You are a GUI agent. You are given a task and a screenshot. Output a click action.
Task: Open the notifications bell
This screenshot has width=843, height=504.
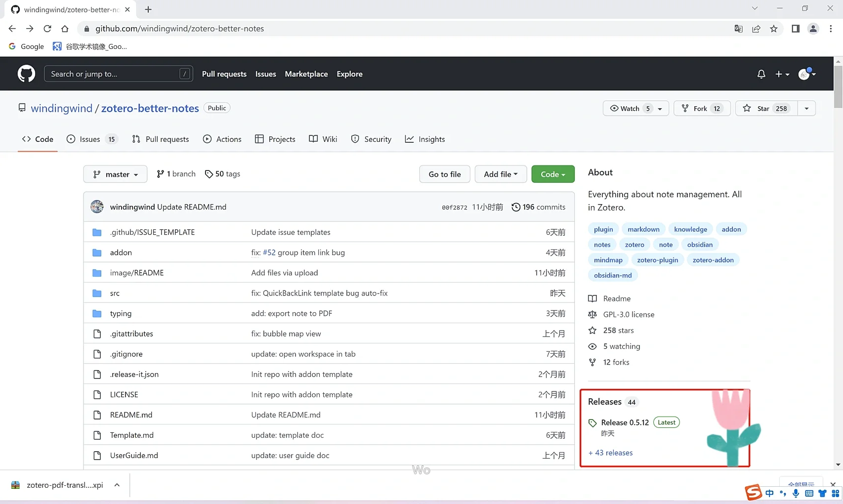761,74
